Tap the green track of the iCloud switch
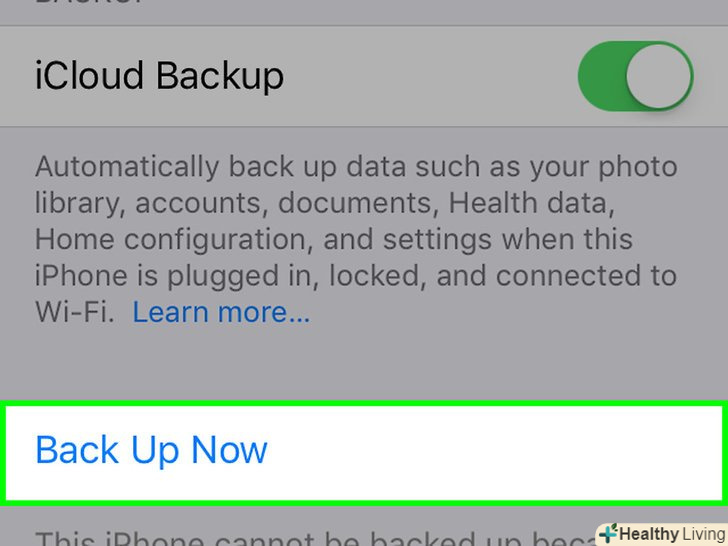The width and height of the screenshot is (728, 546). [602, 77]
